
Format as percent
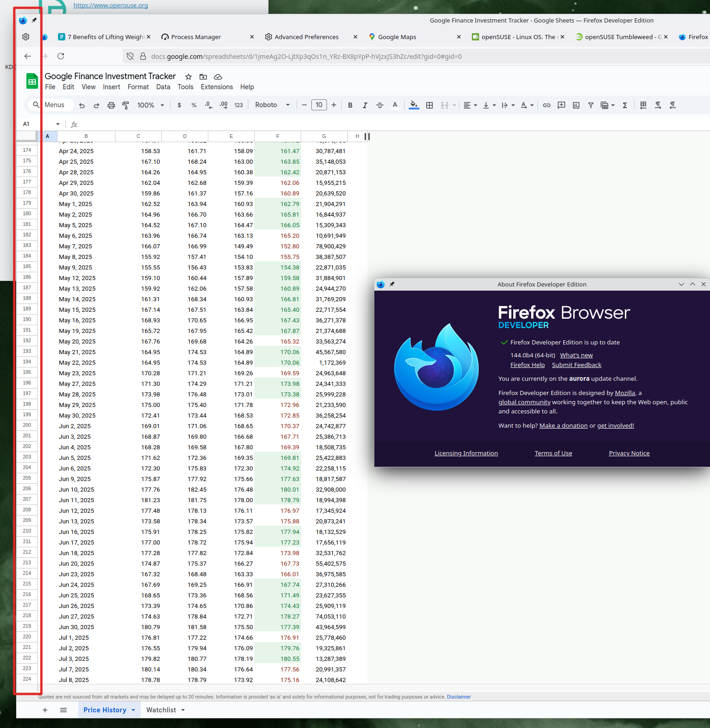(x=194, y=105)
